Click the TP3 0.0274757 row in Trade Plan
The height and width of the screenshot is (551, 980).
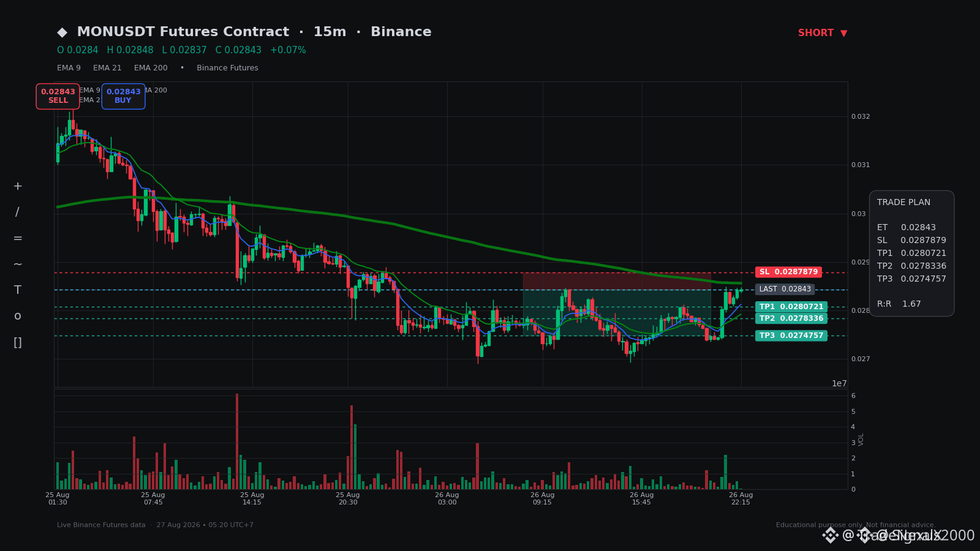911,279
